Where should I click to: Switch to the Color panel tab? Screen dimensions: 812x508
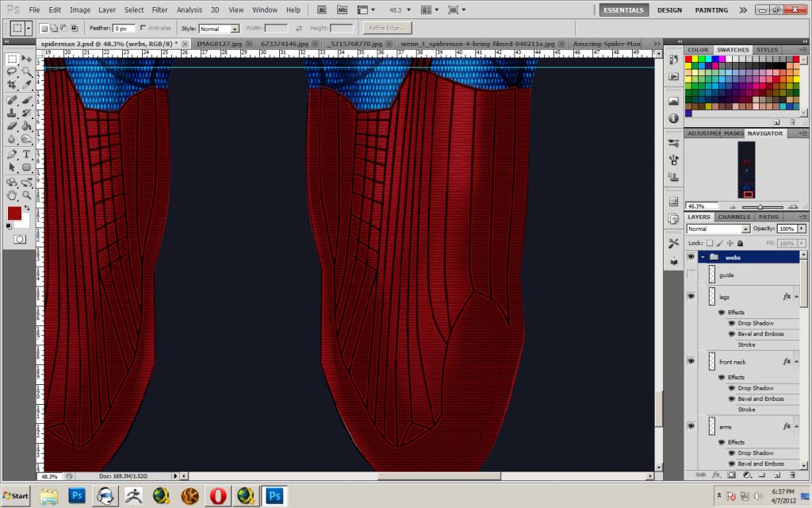coord(698,50)
